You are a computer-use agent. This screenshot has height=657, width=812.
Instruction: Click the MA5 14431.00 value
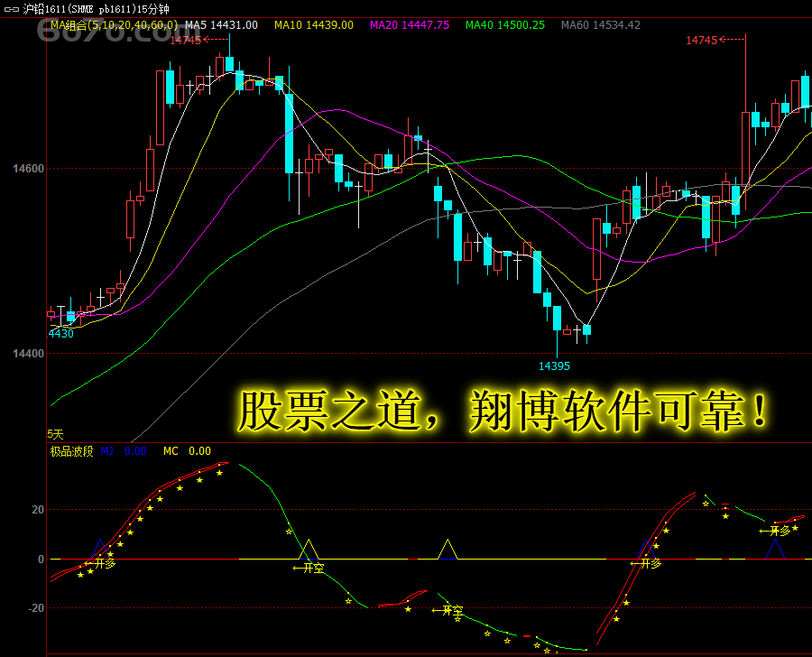221,25
